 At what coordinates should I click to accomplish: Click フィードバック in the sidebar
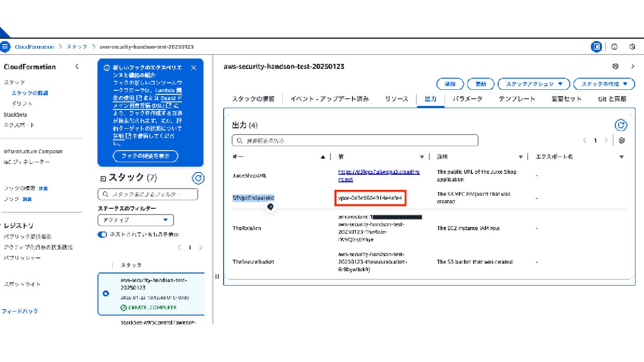(x=20, y=311)
